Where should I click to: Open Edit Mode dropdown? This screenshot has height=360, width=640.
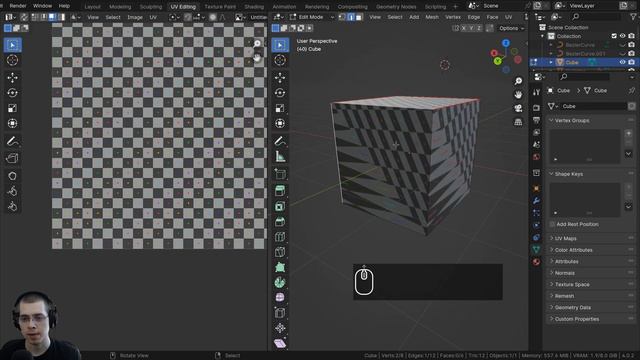click(x=312, y=17)
